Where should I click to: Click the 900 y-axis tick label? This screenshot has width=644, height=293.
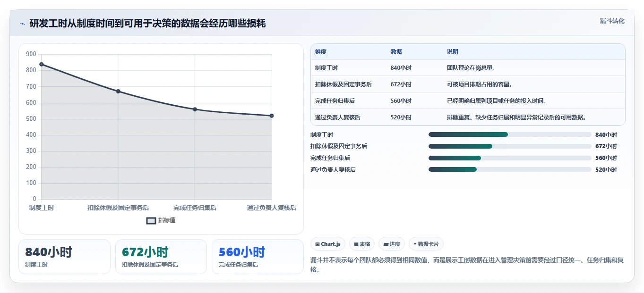pyautogui.click(x=31, y=54)
